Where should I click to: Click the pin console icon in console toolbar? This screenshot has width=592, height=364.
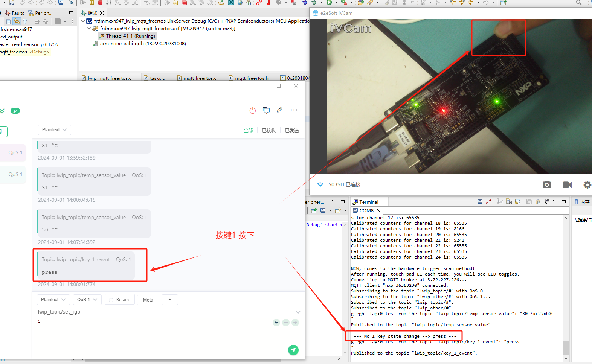click(x=314, y=210)
